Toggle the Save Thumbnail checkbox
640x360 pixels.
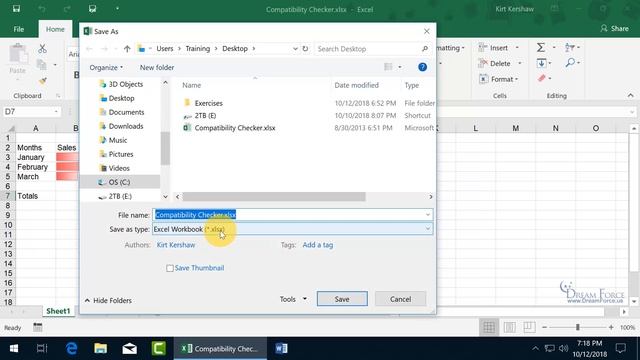point(170,269)
